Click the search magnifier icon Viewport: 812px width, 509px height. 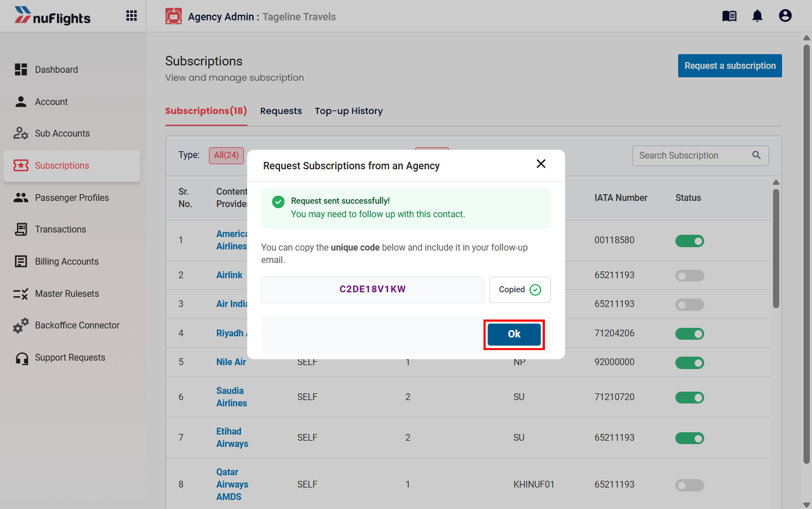(757, 155)
